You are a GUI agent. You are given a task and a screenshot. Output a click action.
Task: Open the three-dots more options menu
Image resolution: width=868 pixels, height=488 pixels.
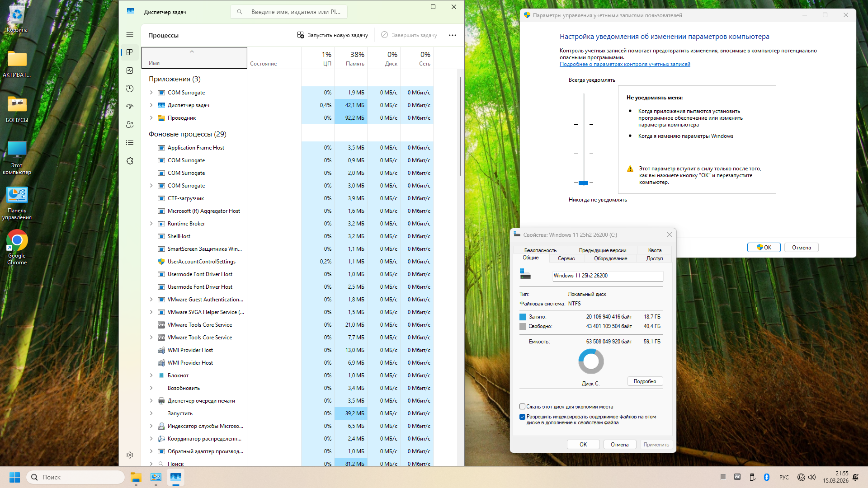452,35
